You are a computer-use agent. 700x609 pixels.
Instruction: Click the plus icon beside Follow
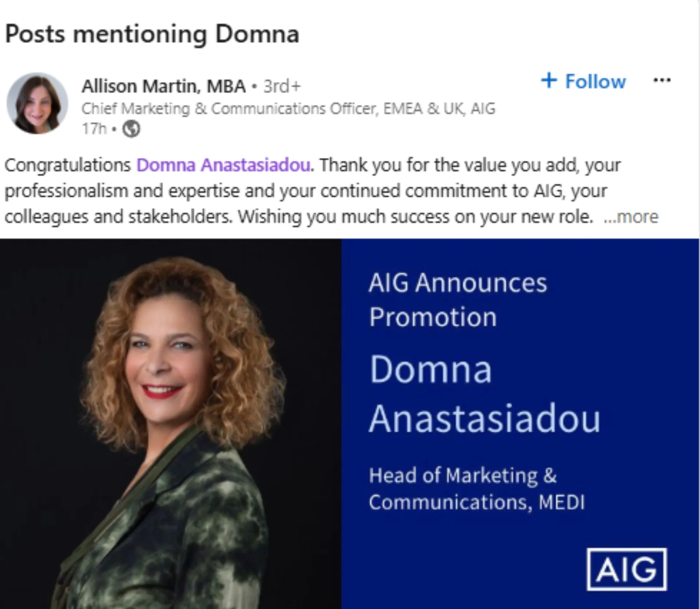coord(549,80)
